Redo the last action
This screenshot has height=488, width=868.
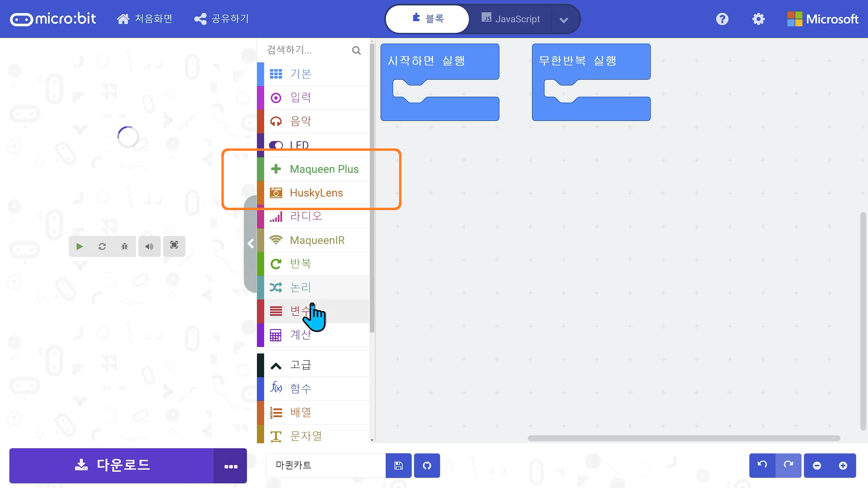coord(788,465)
